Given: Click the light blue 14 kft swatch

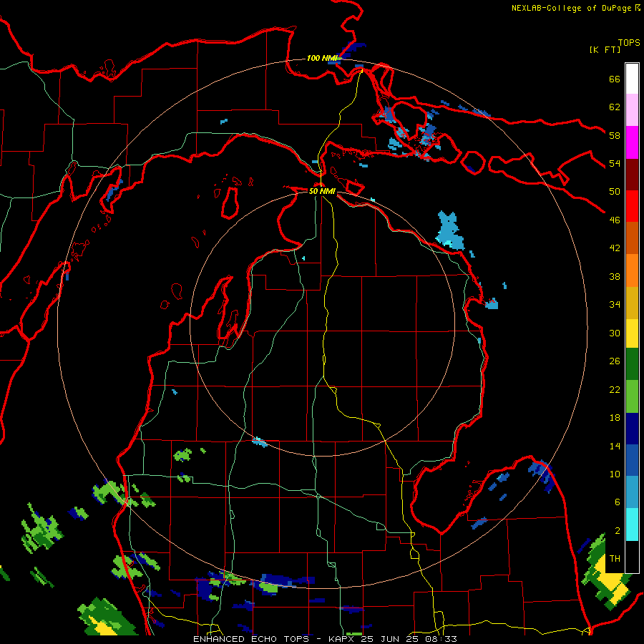Looking at the screenshot, I should 632,492.
